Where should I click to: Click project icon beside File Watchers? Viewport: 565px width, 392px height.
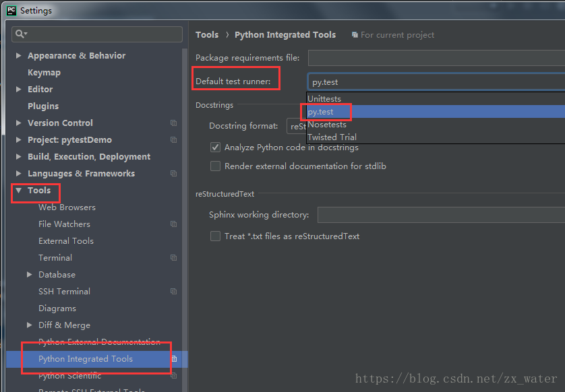click(x=173, y=224)
